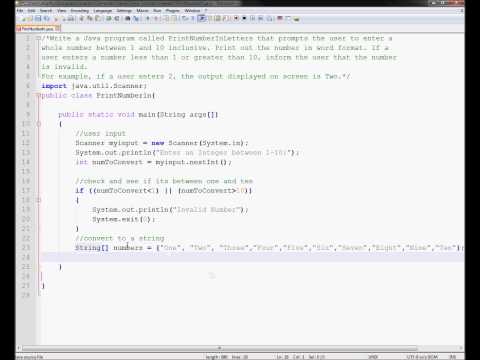The width and height of the screenshot is (480, 360).
Task: Click the UTF-8 encoding status bar entry
Action: [x=422, y=357]
